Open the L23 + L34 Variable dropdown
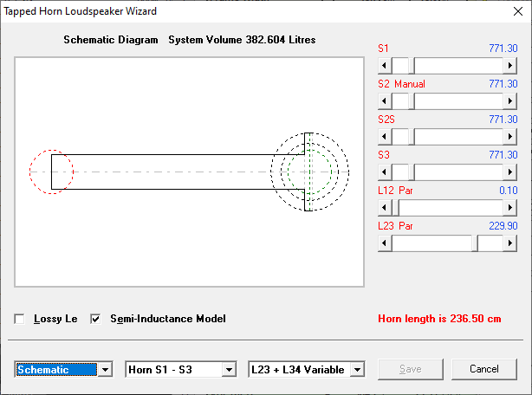 (357, 370)
